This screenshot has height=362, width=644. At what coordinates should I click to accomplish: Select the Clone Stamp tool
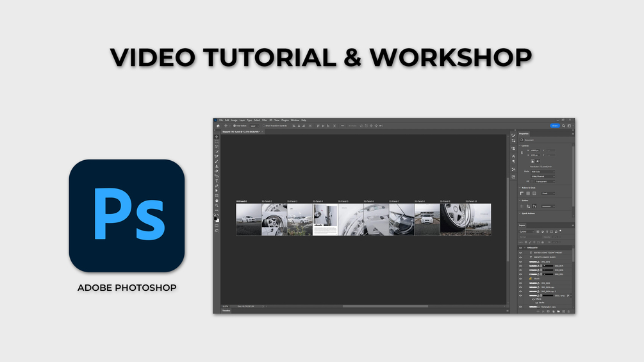click(x=217, y=166)
